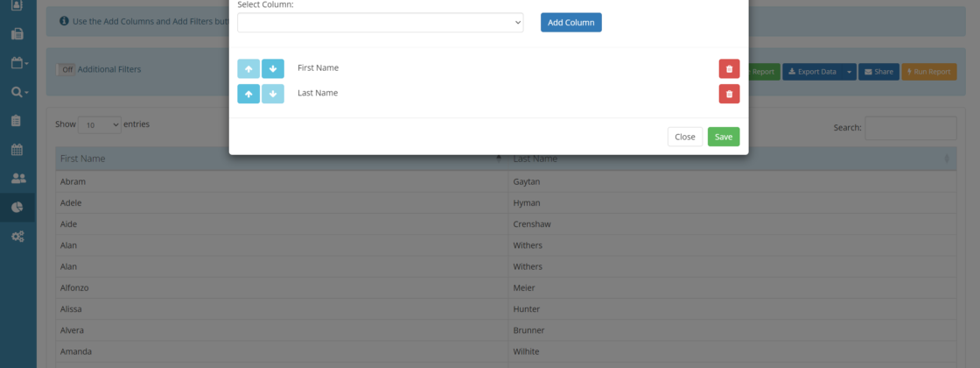Move Last Name column up

(248, 94)
